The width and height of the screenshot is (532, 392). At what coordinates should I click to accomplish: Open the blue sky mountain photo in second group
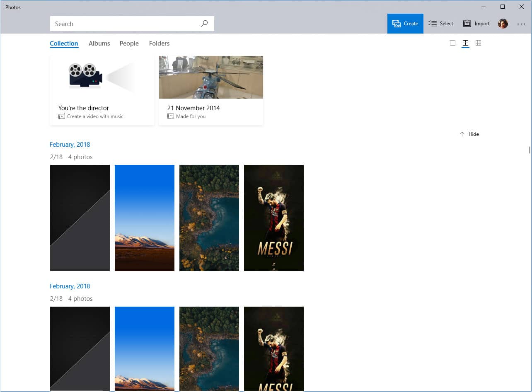tap(145, 349)
